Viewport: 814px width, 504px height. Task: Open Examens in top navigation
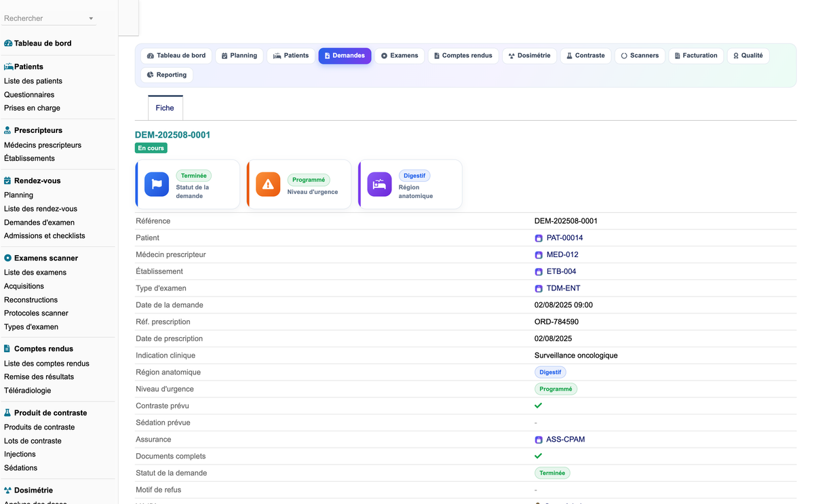pos(400,56)
